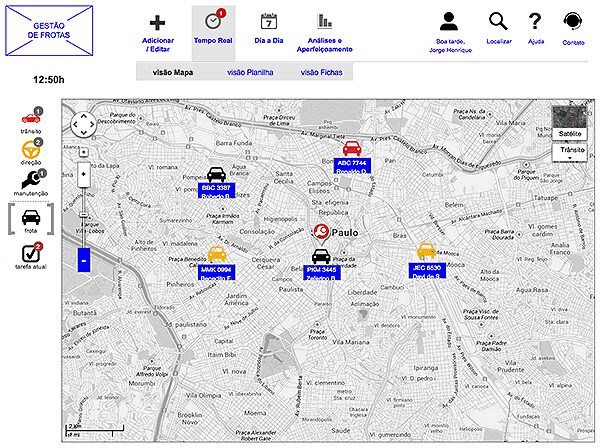Pan the map down with the arrow
The height and width of the screenshot is (448, 600).
tap(84, 133)
